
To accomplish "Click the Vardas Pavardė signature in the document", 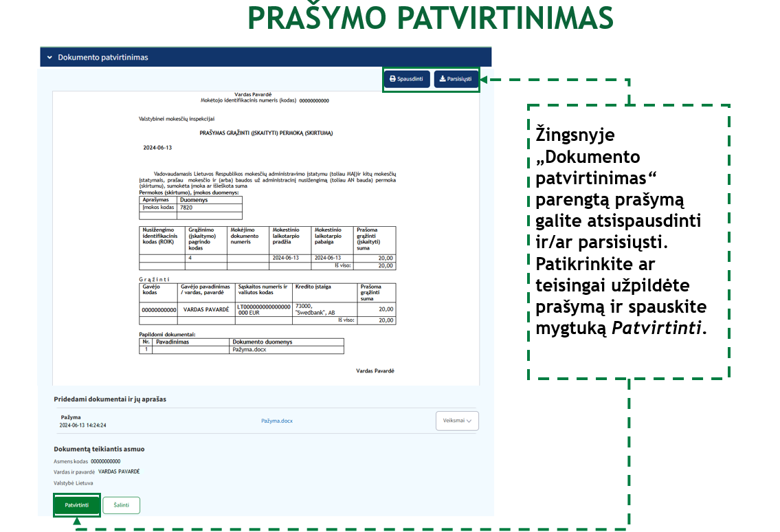I will pyautogui.click(x=375, y=370).
